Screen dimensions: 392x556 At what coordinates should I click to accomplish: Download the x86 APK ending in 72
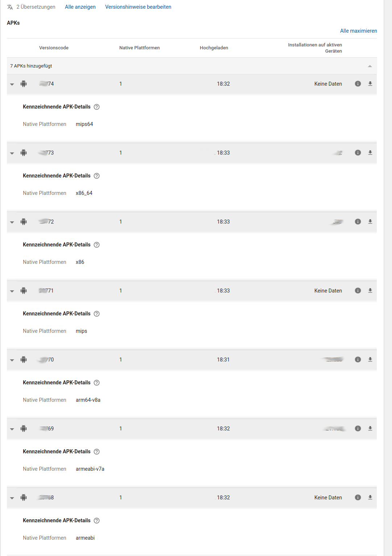pos(370,222)
